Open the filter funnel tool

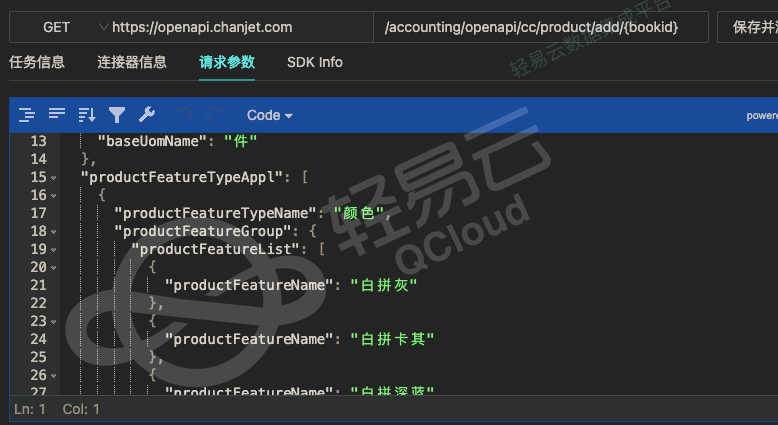pos(117,115)
